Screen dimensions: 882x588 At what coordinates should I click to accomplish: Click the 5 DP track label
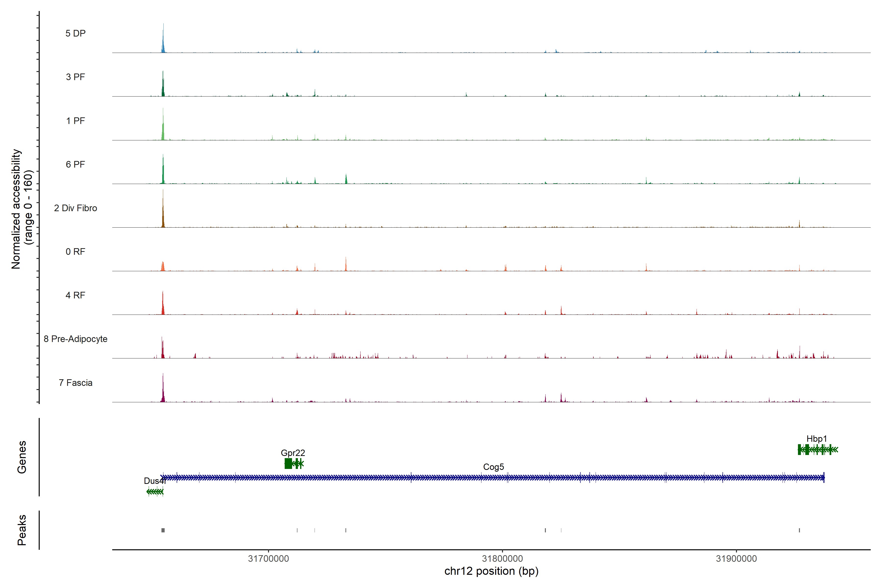(x=75, y=33)
